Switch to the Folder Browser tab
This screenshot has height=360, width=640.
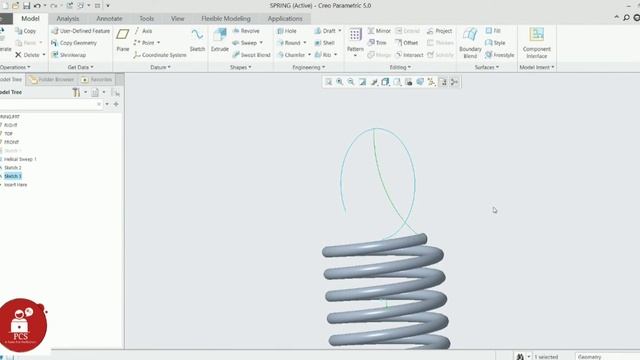[x=52, y=80]
